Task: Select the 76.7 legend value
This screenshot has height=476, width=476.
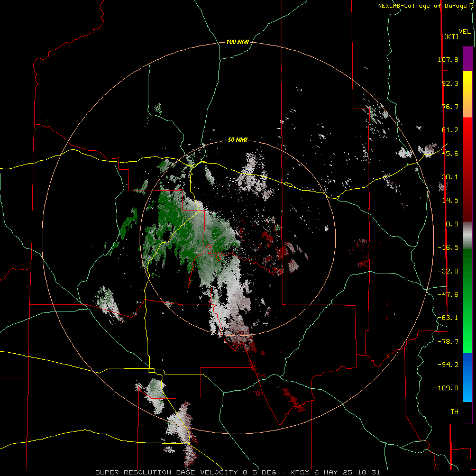Action: (x=450, y=106)
